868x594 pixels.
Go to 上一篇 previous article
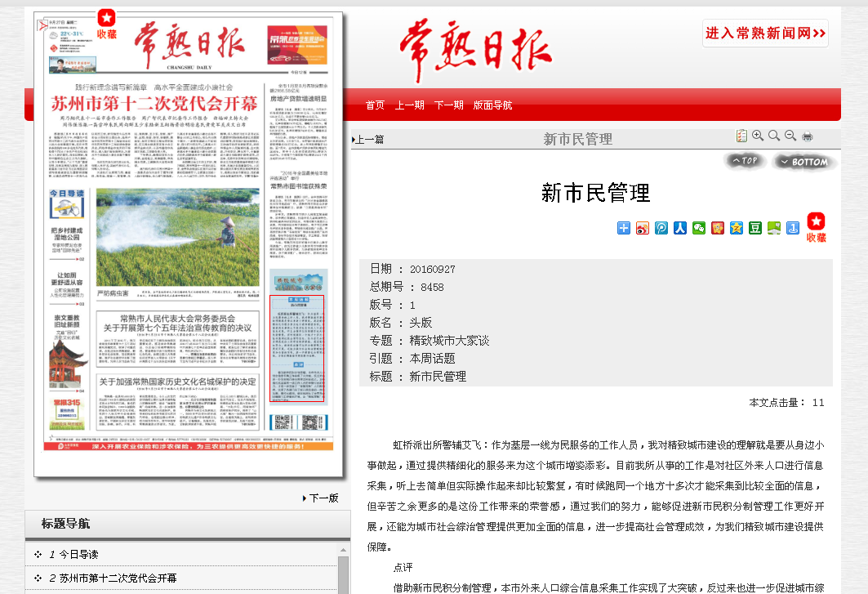click(369, 140)
